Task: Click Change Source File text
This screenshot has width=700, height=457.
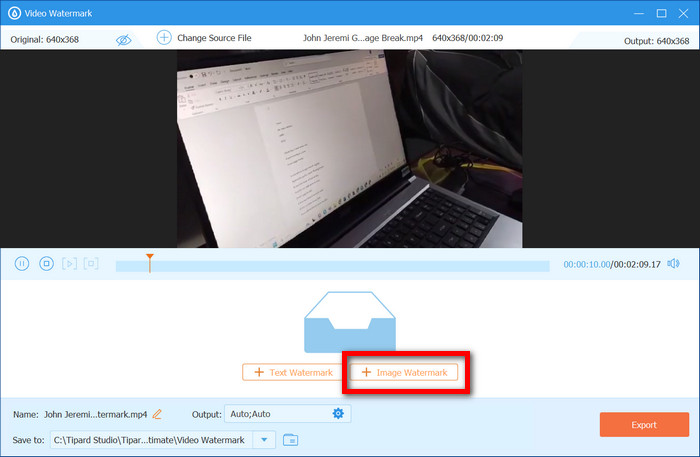Action: [214, 38]
